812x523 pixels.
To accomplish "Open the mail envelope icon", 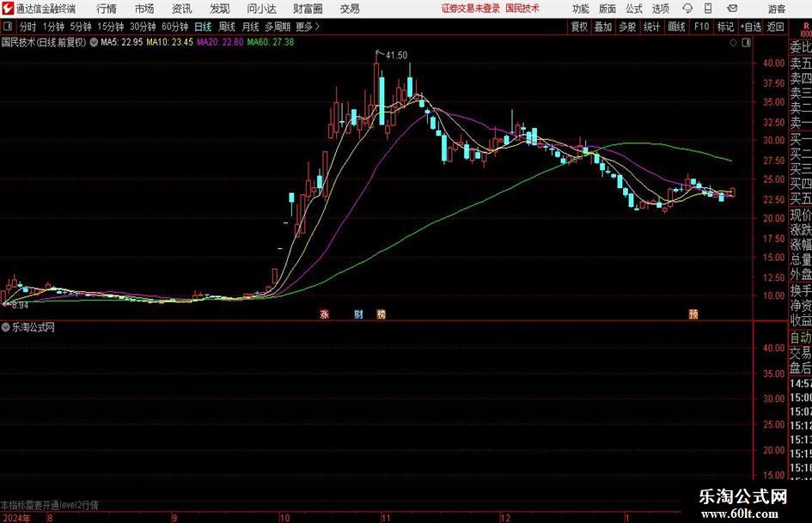I will (732, 9).
